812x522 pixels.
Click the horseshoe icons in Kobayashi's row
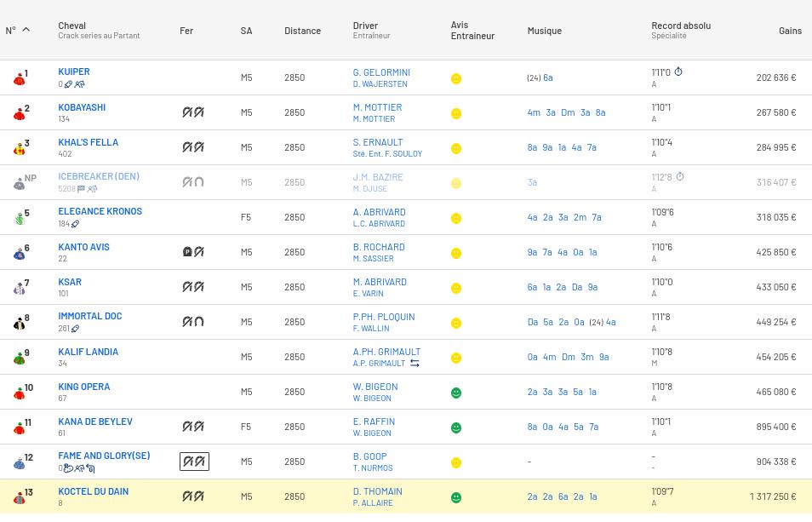coord(193,112)
